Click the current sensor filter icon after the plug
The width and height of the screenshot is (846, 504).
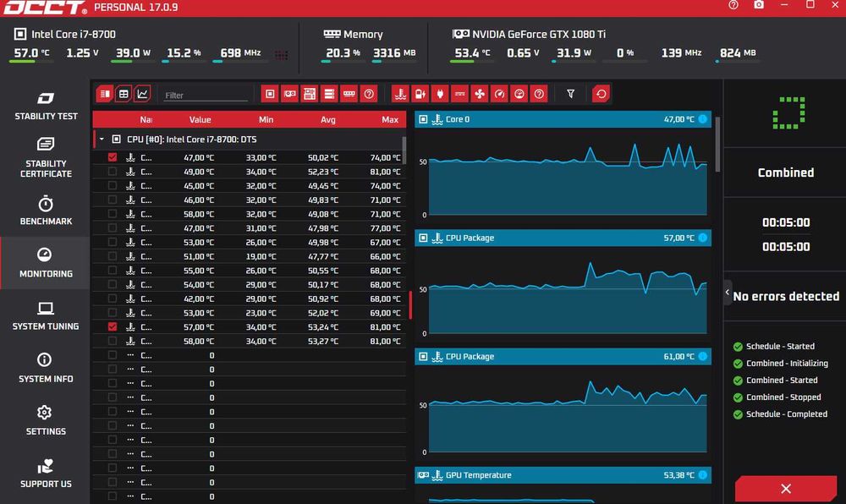click(459, 94)
